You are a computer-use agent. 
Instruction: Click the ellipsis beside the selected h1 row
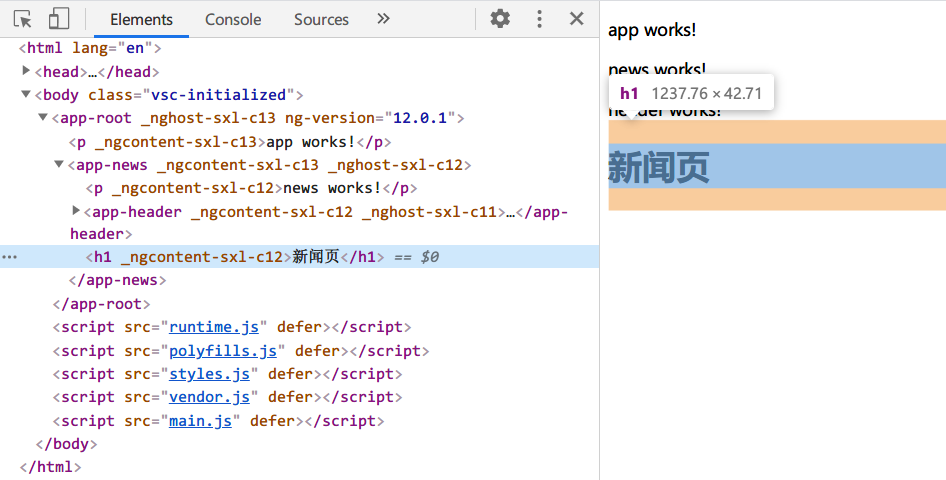(x=10, y=257)
